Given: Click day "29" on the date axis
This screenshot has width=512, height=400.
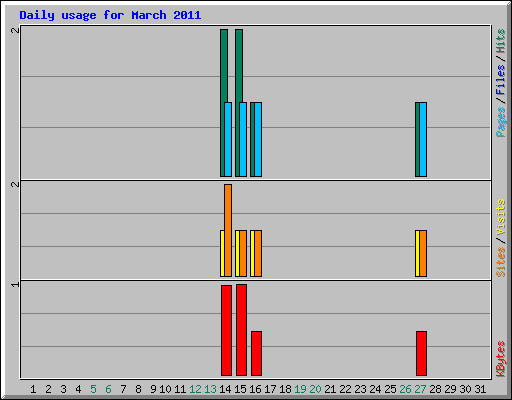Looking at the screenshot, I should coord(450,389).
